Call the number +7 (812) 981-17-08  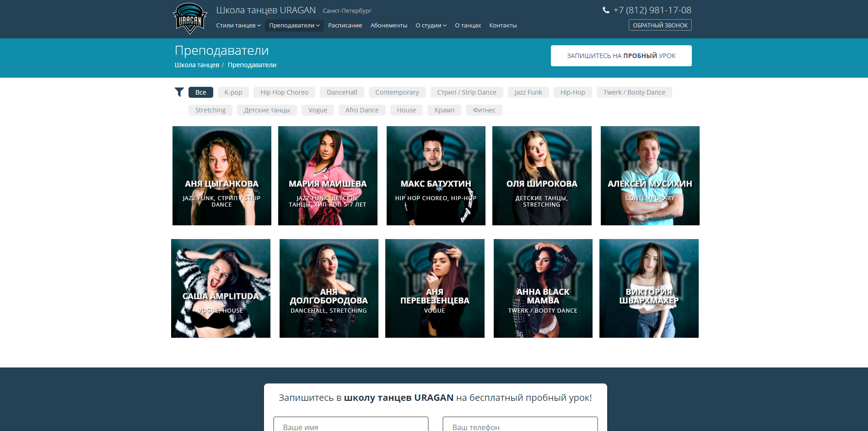[652, 10]
